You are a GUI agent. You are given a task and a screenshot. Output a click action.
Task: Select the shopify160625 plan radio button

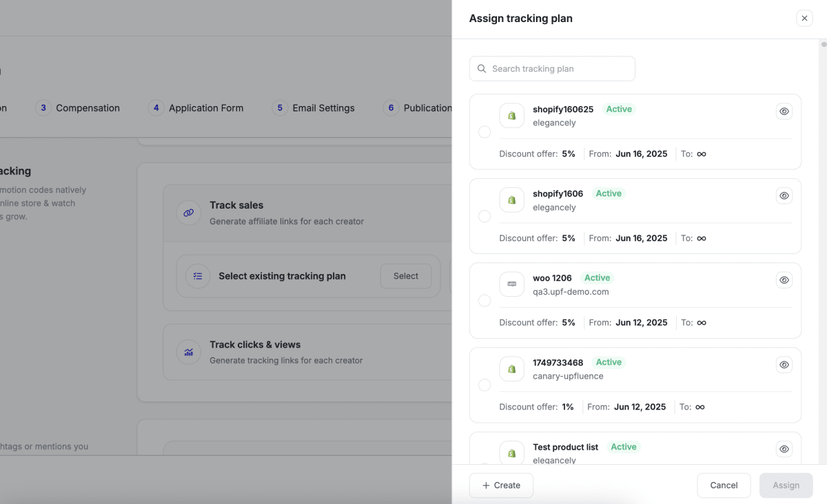(x=484, y=132)
